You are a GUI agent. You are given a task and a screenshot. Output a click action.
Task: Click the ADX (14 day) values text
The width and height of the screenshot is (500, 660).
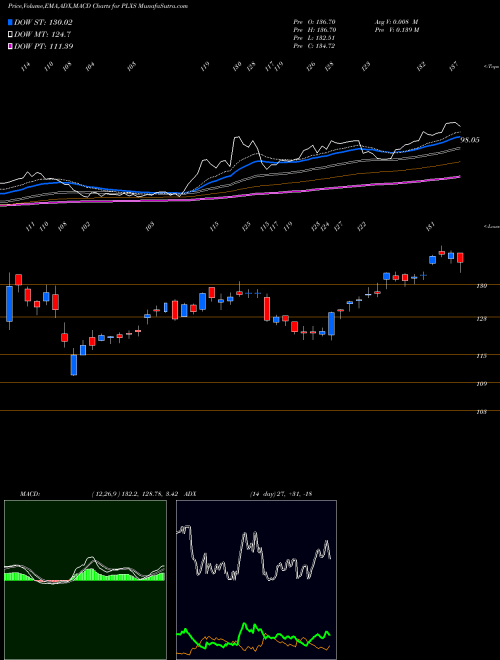[281, 494]
